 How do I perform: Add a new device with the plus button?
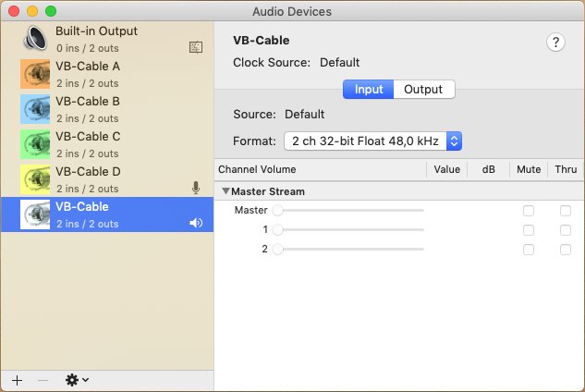click(18, 380)
